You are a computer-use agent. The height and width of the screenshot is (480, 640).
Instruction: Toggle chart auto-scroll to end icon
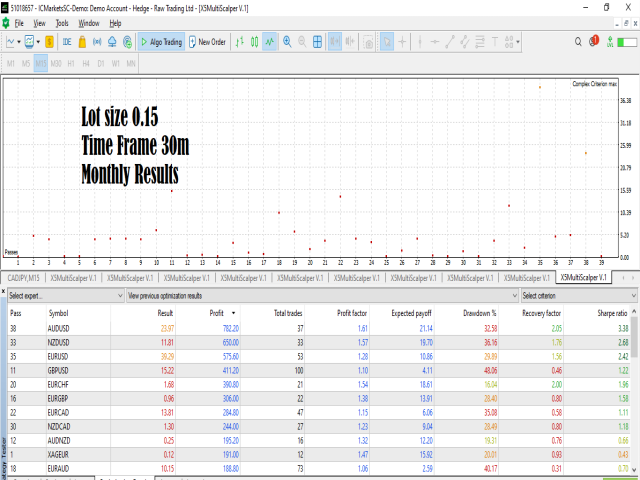[335, 42]
